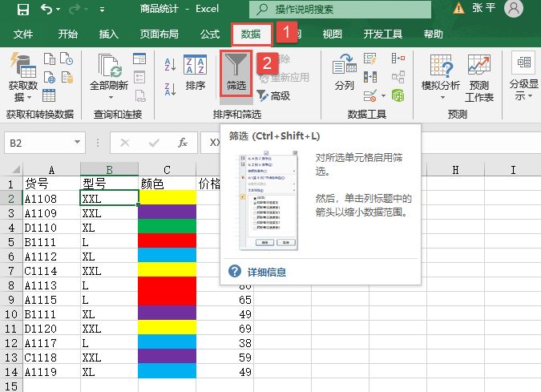Click the yellow color cell in row 2

point(167,197)
